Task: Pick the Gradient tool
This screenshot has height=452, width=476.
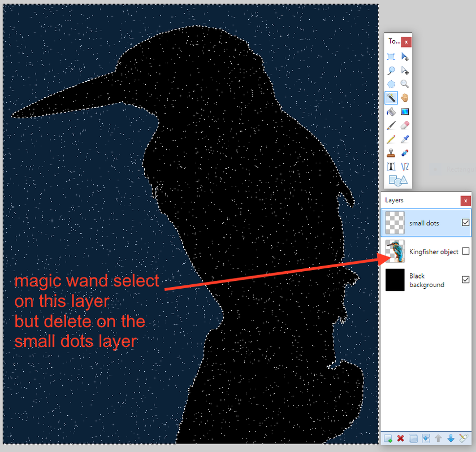Action: coord(405,112)
